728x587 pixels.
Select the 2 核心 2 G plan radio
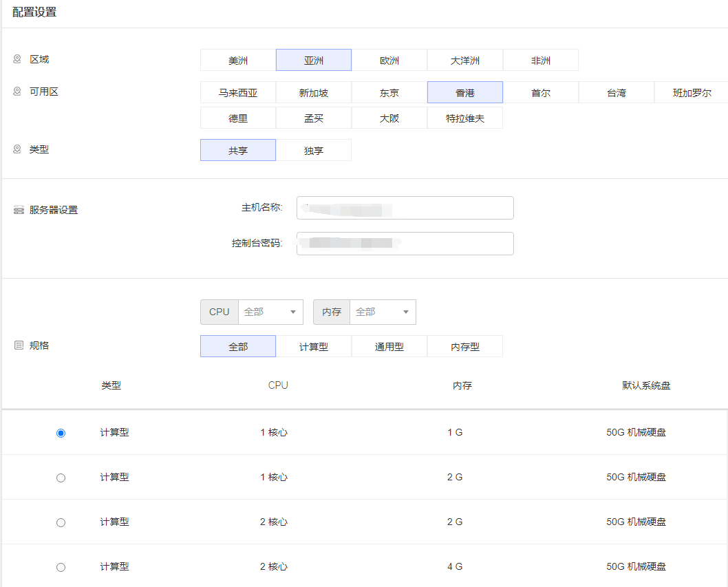click(61, 522)
